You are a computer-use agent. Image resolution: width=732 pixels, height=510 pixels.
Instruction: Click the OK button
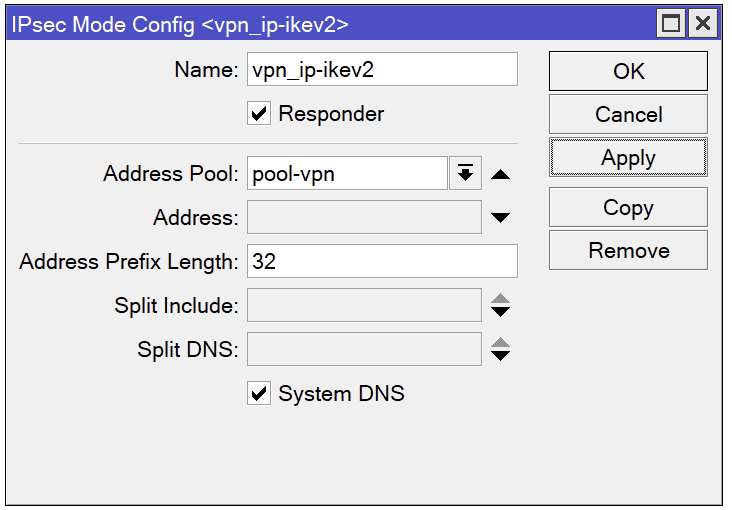[x=628, y=71]
